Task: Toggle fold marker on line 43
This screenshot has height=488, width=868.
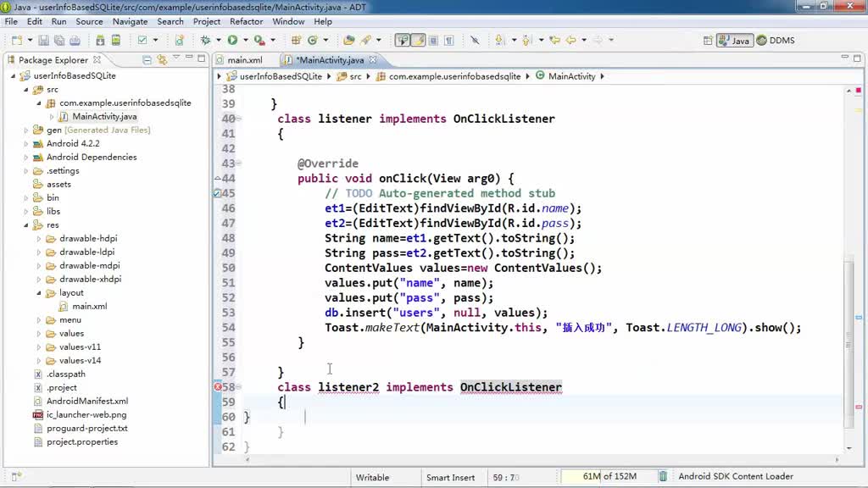Action: click(x=239, y=164)
